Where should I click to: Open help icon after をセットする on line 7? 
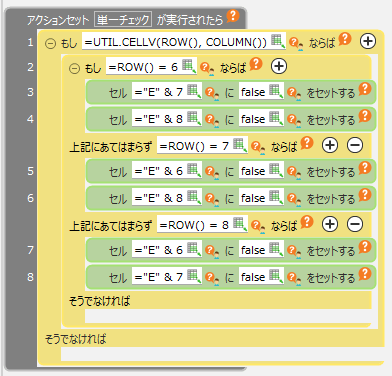tap(365, 246)
